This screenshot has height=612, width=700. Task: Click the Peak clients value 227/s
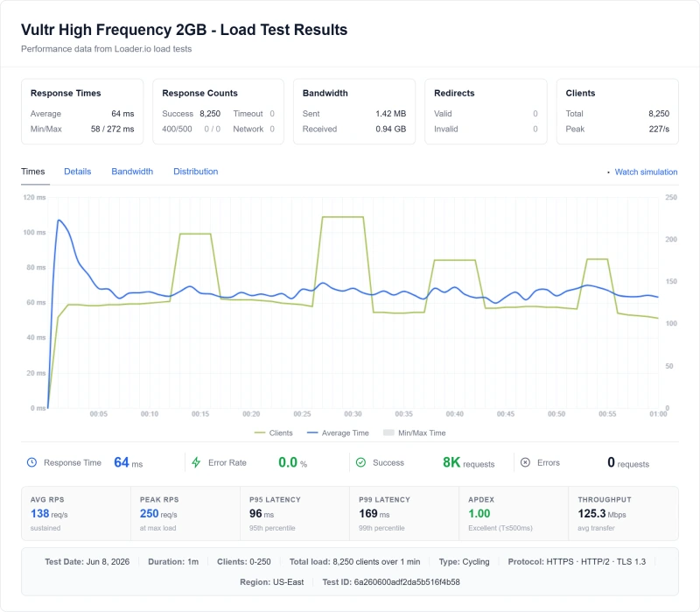click(659, 129)
